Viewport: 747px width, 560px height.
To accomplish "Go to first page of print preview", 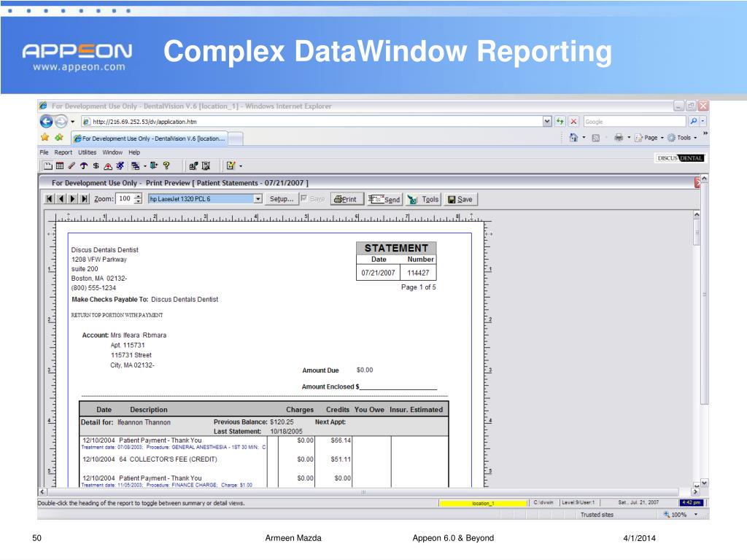I will click(49, 198).
